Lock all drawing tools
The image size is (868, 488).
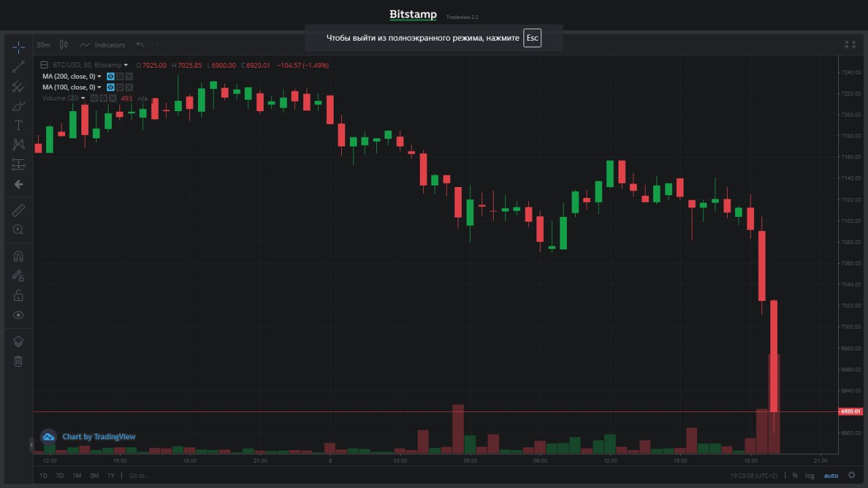(x=18, y=296)
